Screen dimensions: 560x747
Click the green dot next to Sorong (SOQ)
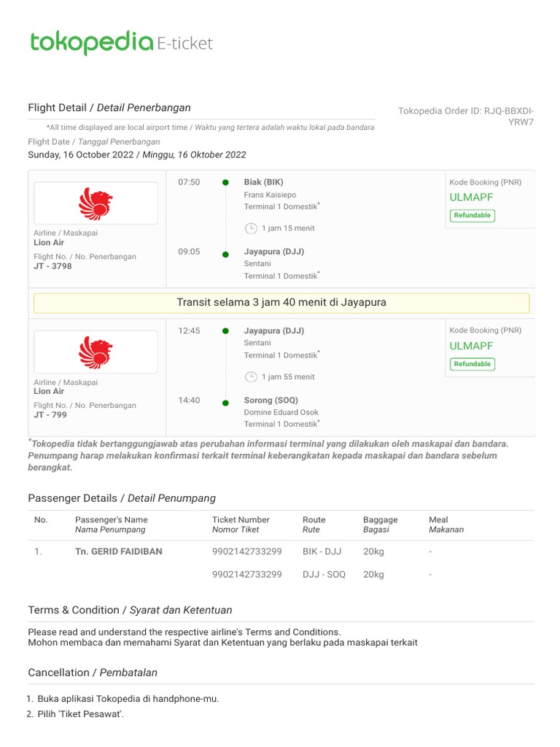tap(226, 400)
